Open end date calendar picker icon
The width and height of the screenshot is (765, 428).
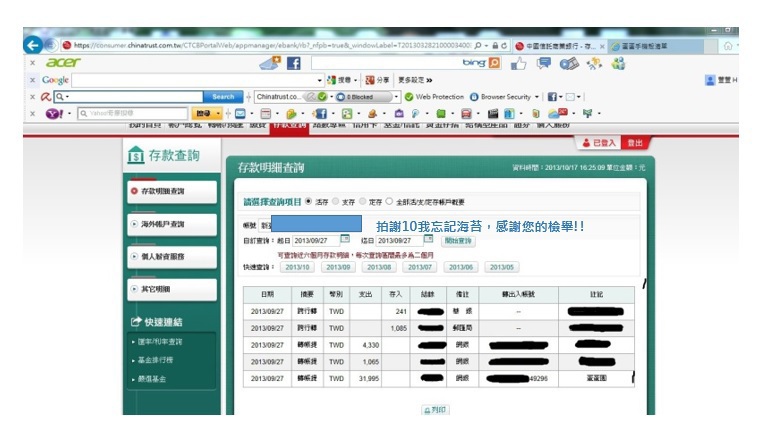coord(427,239)
